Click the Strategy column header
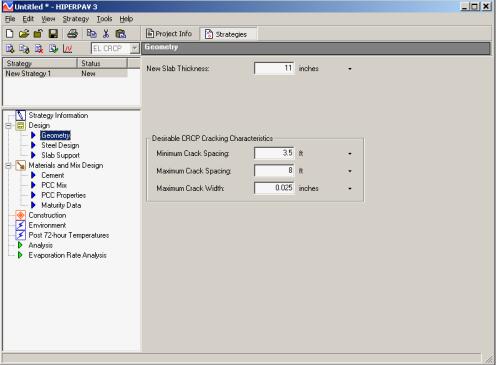This screenshot has width=496, height=365. [40, 63]
